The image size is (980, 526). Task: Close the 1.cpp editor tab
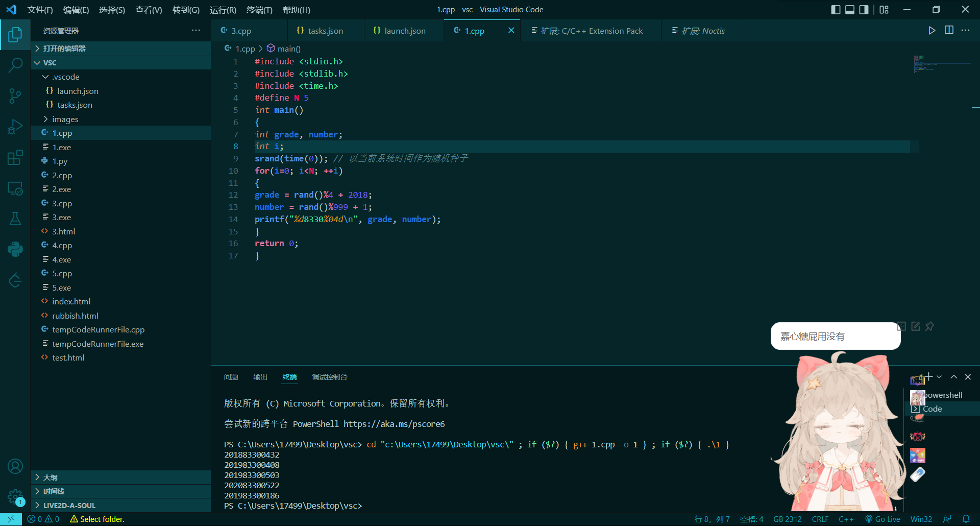[x=511, y=31]
